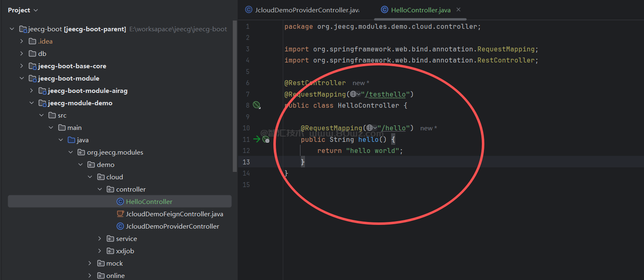Click the demo package icon
This screenshot has height=280, width=644.
click(91, 164)
